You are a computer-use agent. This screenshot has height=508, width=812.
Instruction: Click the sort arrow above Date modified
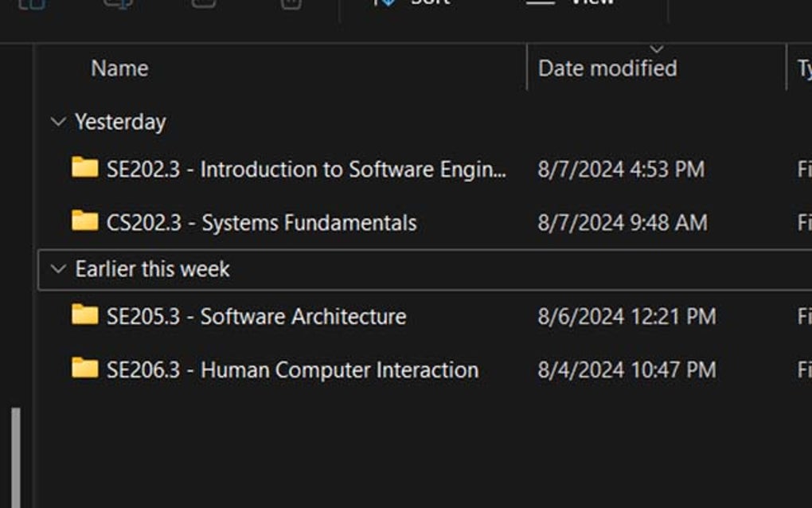tap(657, 49)
